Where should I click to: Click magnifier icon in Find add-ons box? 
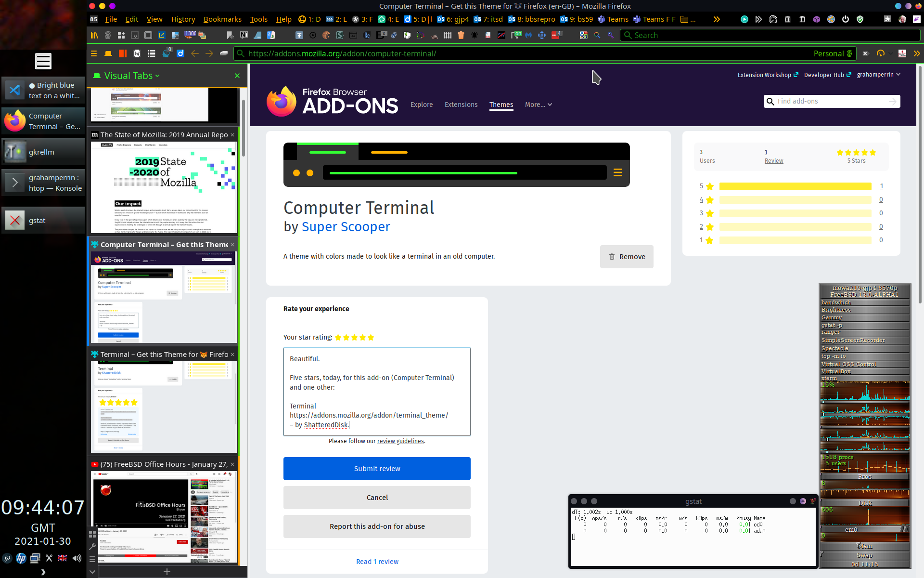pyautogui.click(x=770, y=101)
